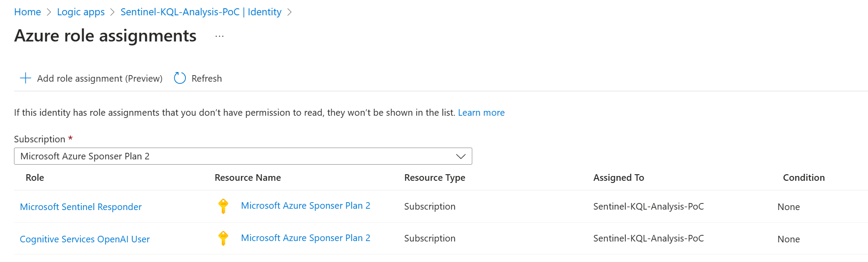This screenshot has height=262, width=868.
Task: Click Add role assignment (Preview) button
Action: coord(100,79)
